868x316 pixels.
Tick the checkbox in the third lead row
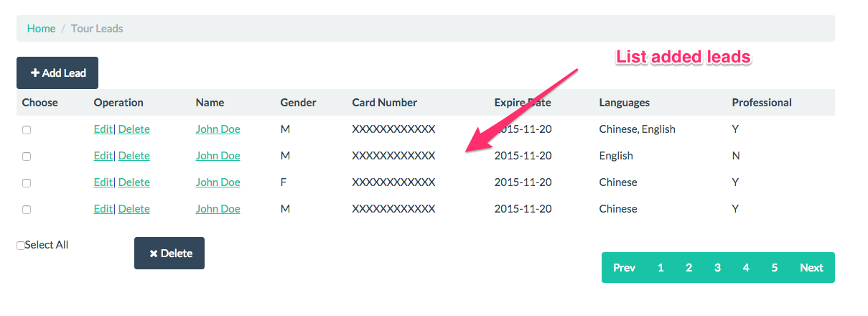pos(27,183)
